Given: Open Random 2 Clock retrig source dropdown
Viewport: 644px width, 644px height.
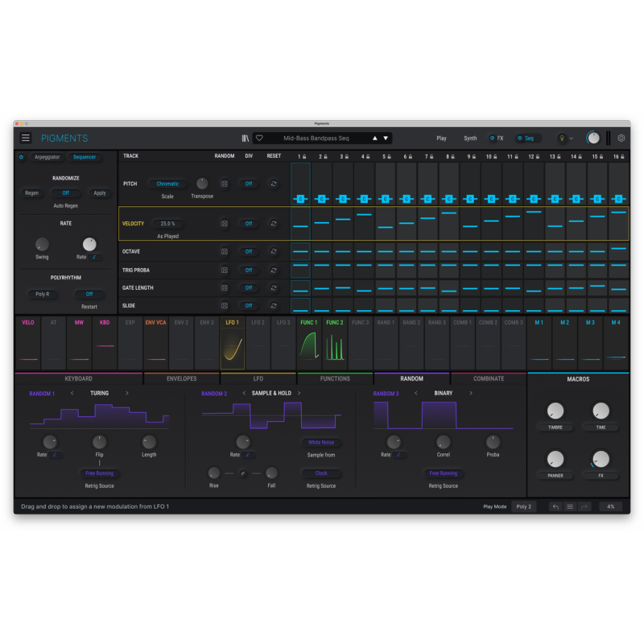Looking at the screenshot, I should point(321,473).
